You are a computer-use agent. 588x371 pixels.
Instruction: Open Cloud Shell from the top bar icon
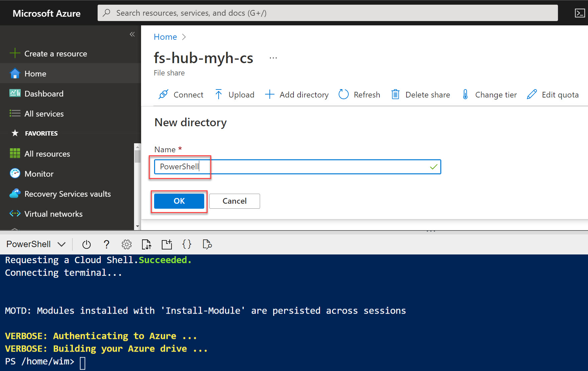point(580,13)
